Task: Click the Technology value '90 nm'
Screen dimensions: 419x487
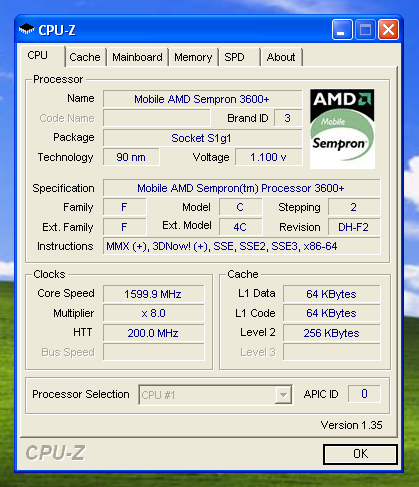Action: click(131, 157)
